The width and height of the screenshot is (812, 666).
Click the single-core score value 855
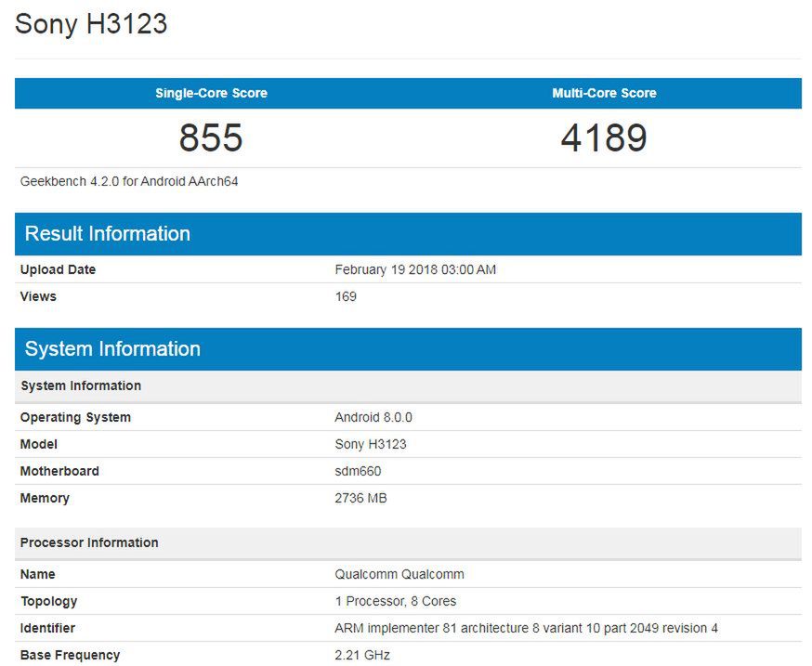pyautogui.click(x=211, y=137)
